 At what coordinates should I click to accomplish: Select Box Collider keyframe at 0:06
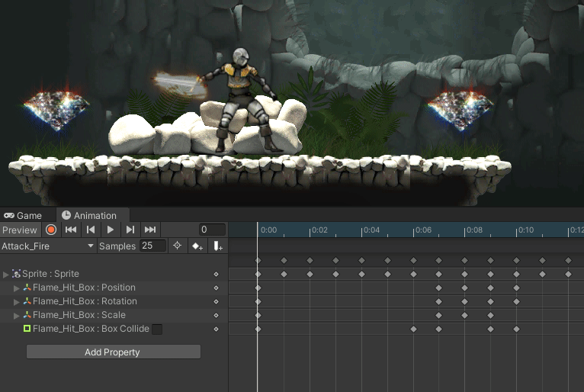pyautogui.click(x=413, y=329)
